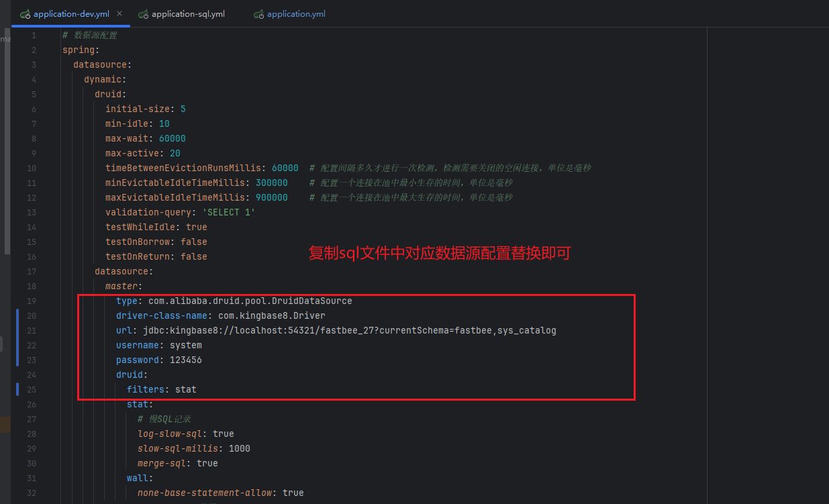Screen dimensions: 829x504
Task: Click the username value system
Action: tap(185, 345)
